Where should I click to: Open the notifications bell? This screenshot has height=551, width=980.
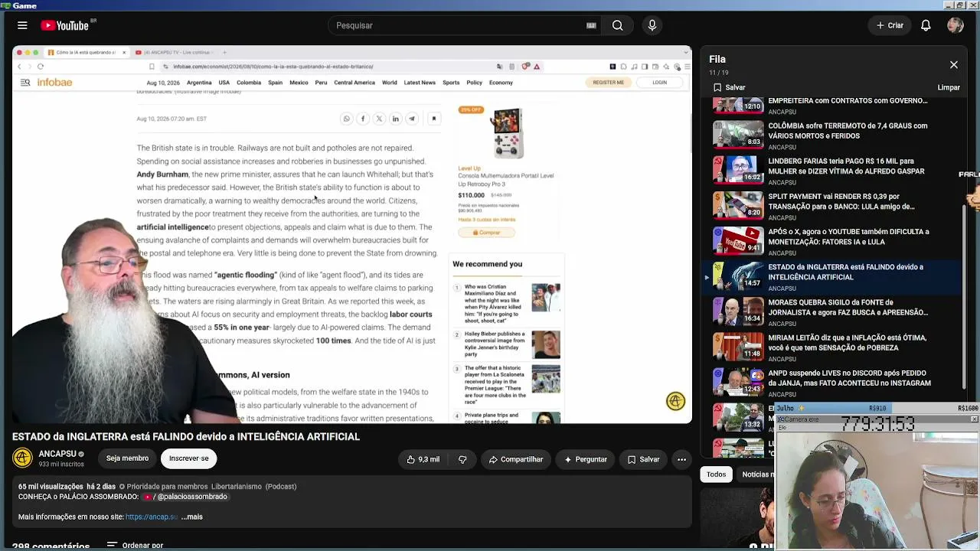click(x=926, y=25)
